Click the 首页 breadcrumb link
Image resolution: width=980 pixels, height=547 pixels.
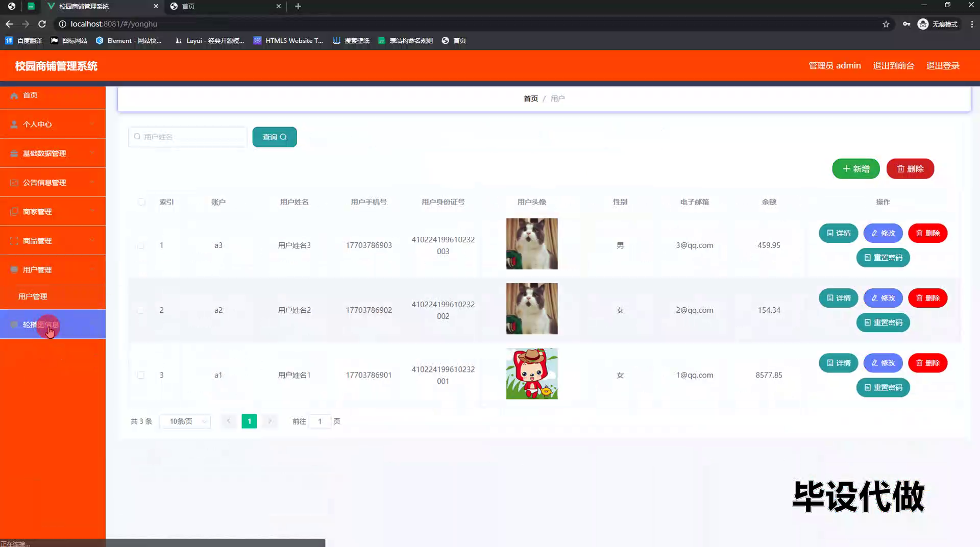click(531, 98)
